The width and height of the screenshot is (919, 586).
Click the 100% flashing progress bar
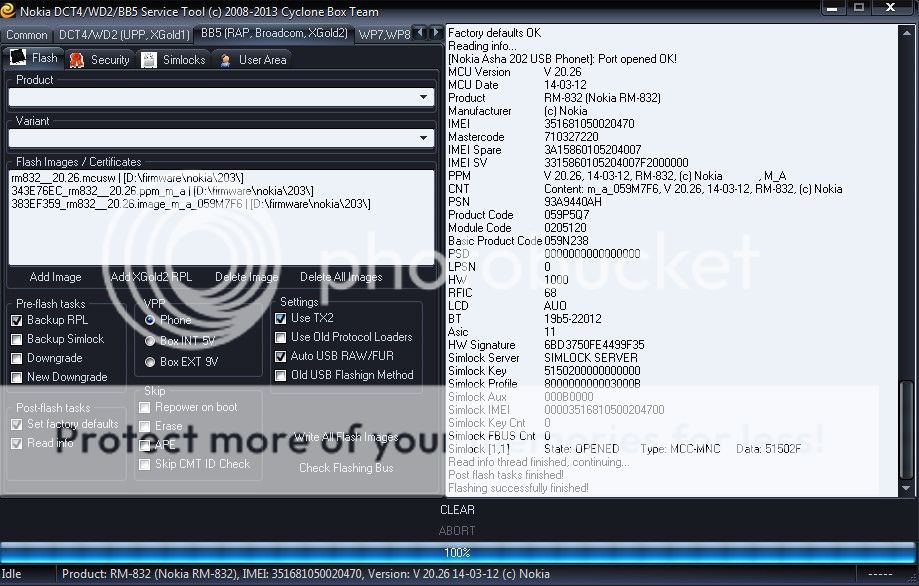[x=457, y=552]
